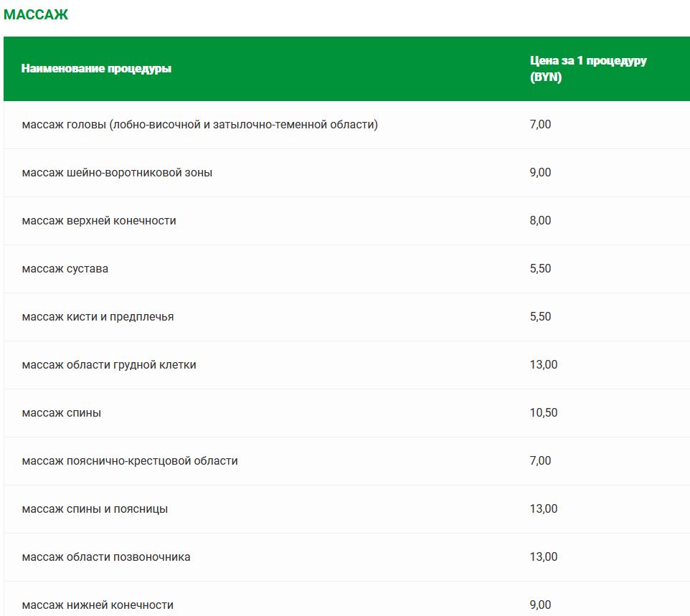Click the массаж спины и поясницы entry
Image resolution: width=690 pixels, height=616 pixels.
(x=95, y=509)
